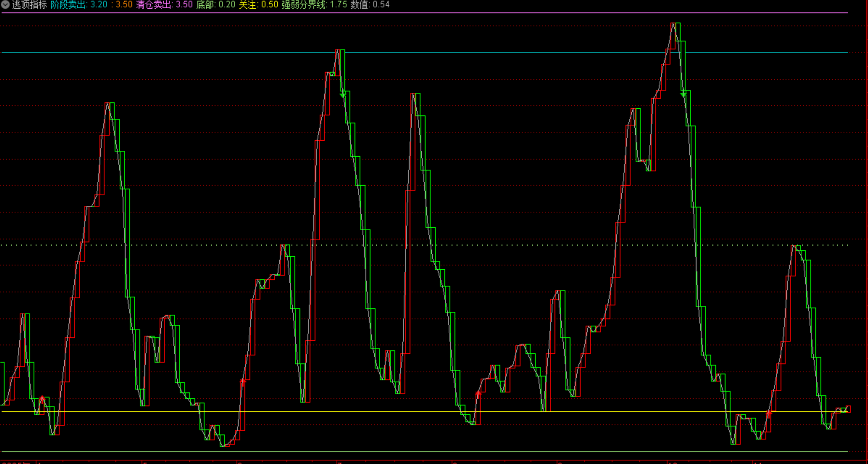Select the magenta 清仓卖出: 3.50 label

(x=164, y=5)
